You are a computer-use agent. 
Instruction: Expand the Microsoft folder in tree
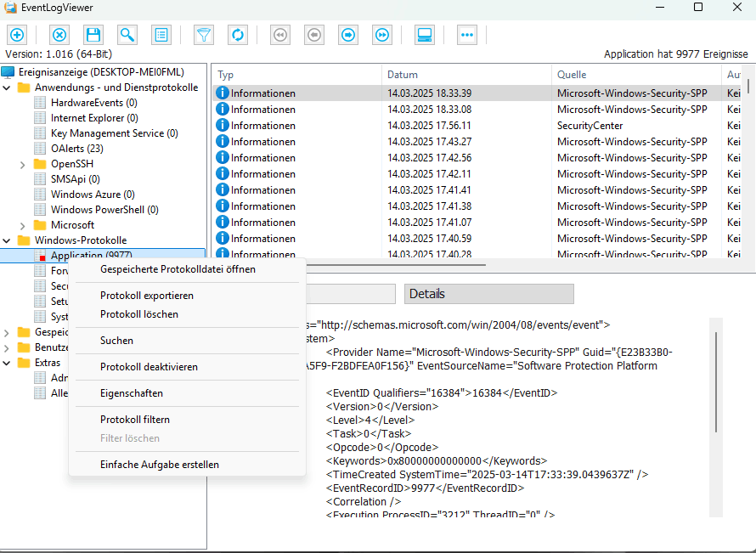tap(23, 225)
